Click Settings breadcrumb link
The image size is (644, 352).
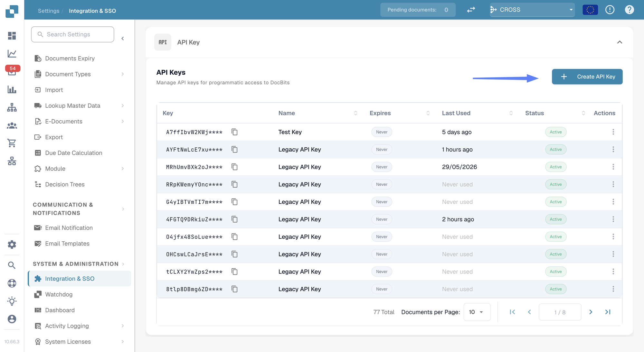click(49, 11)
